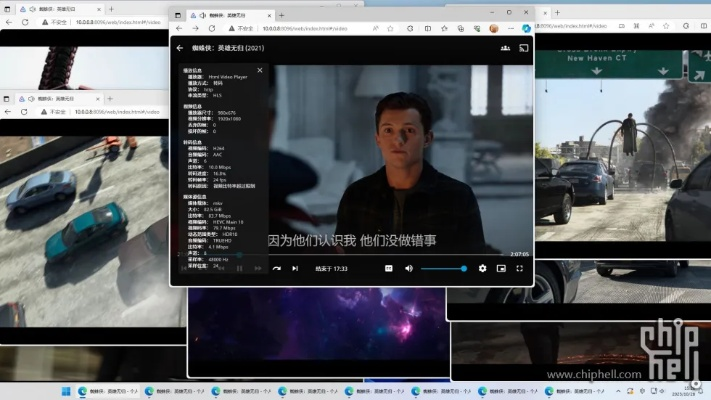
Task: Open SyncPlay group icon in player header
Action: coord(505,48)
